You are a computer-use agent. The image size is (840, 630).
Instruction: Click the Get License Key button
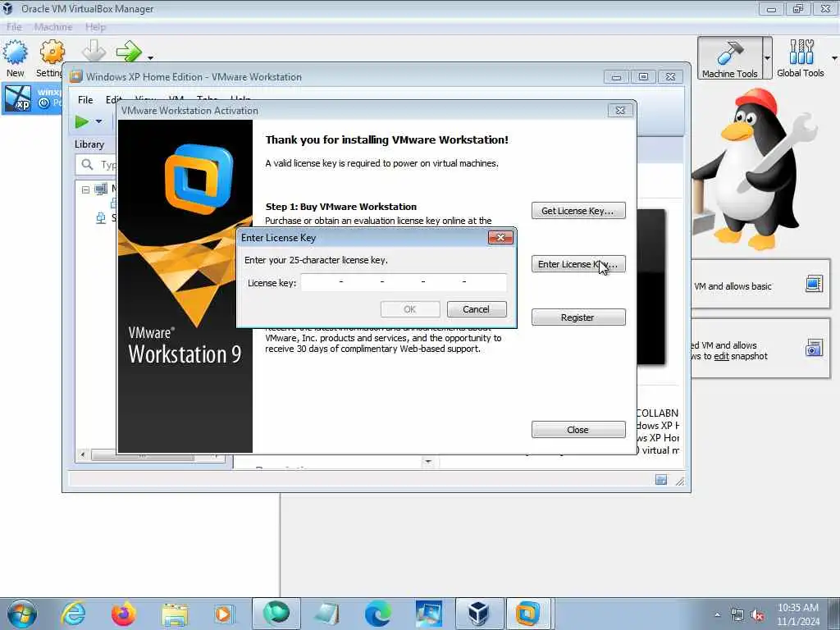tap(578, 211)
